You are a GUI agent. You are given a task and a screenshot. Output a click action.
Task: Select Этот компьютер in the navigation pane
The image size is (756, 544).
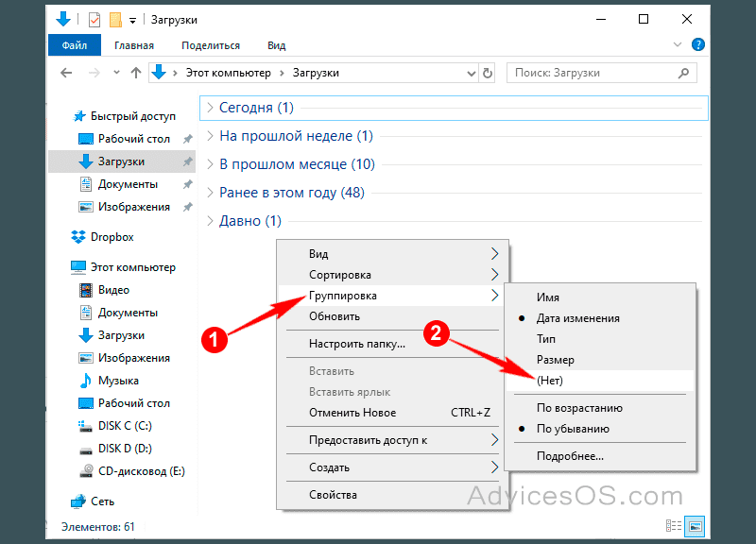tap(124, 267)
